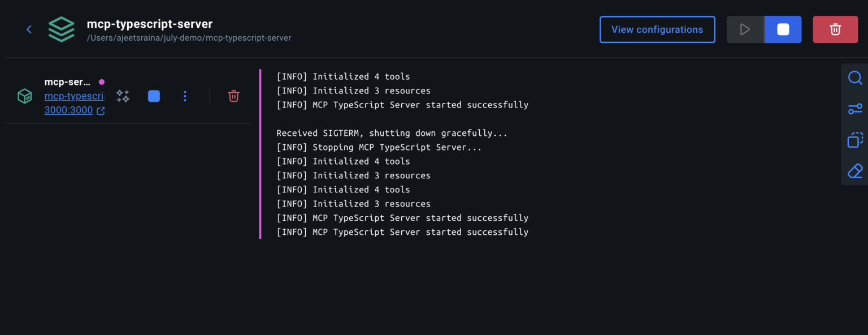
Task: Click the green container cube icon
Action: click(25, 96)
